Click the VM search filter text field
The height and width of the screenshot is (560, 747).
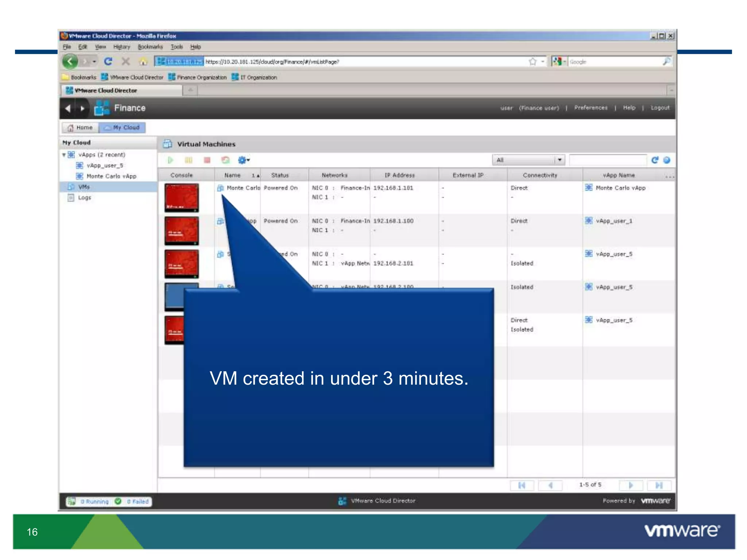click(x=607, y=160)
